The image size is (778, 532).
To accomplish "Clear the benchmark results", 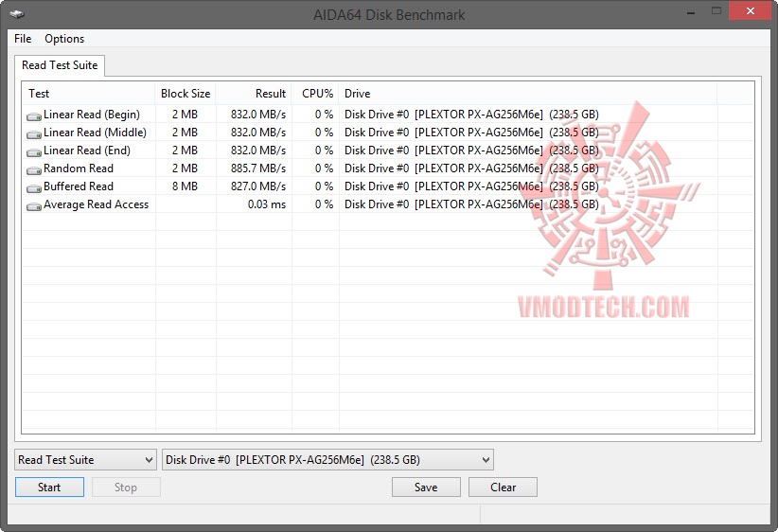I will [x=504, y=488].
